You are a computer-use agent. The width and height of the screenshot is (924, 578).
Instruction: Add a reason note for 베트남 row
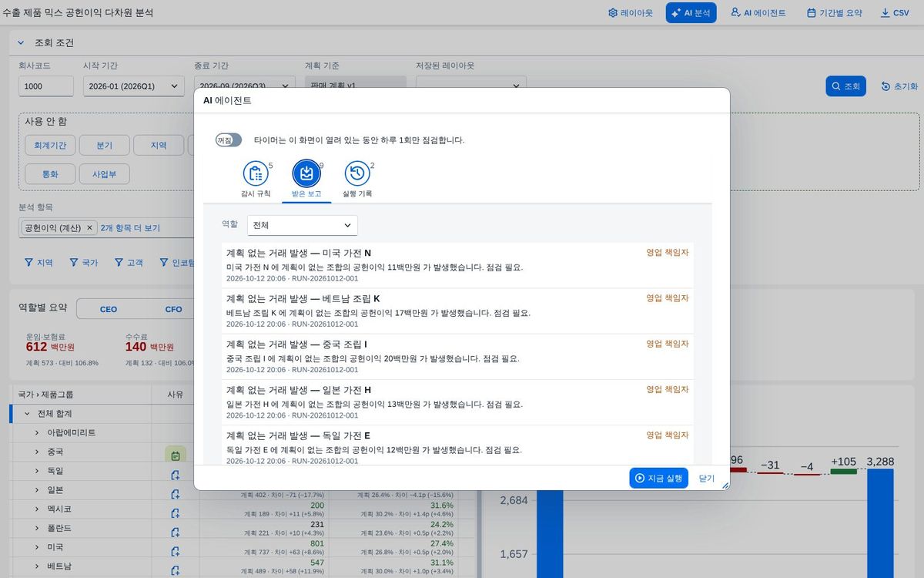176,570
